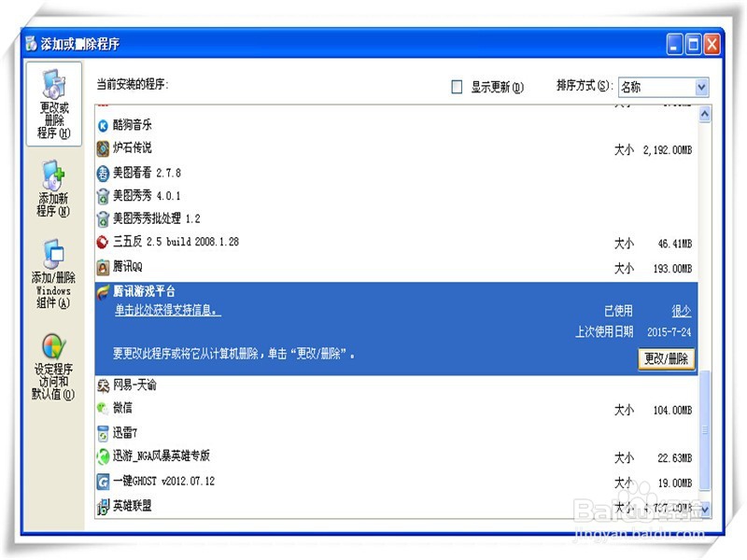Enable the 显示更新 checkbox
Viewport: 747px width, 560px height.
pyautogui.click(x=457, y=87)
